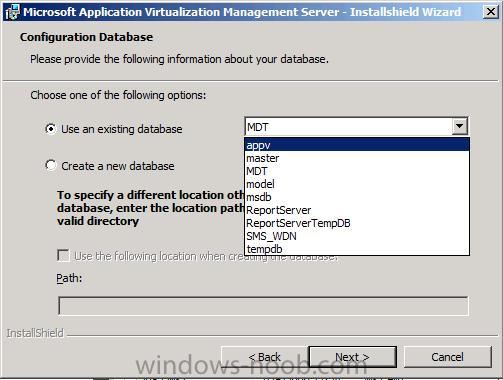The height and width of the screenshot is (380, 503).
Task: Click 'Choose one of the following options:' text
Action: point(118,95)
